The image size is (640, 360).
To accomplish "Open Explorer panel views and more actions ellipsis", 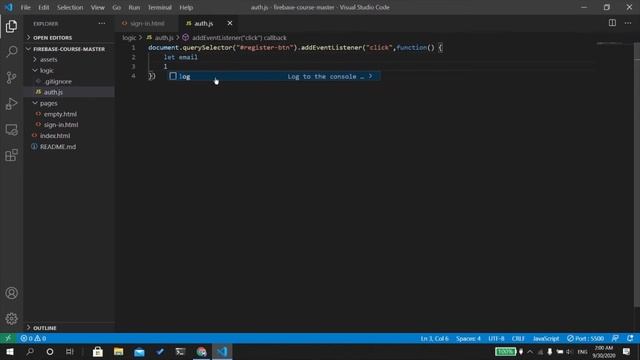I will point(102,24).
